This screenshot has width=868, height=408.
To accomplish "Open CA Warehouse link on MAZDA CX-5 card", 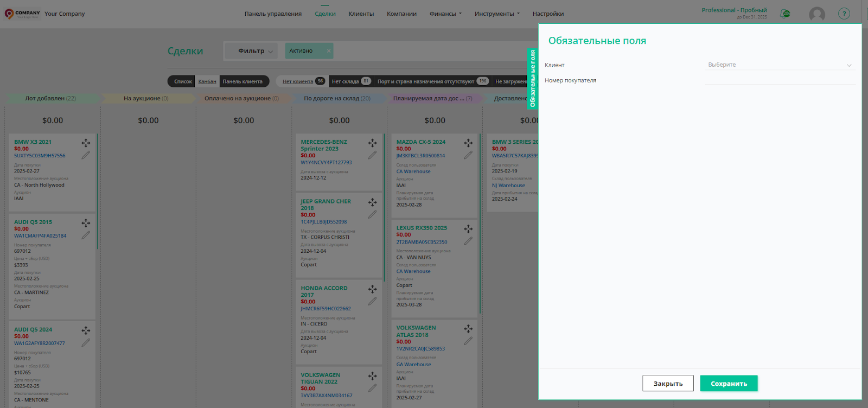I will tap(413, 171).
